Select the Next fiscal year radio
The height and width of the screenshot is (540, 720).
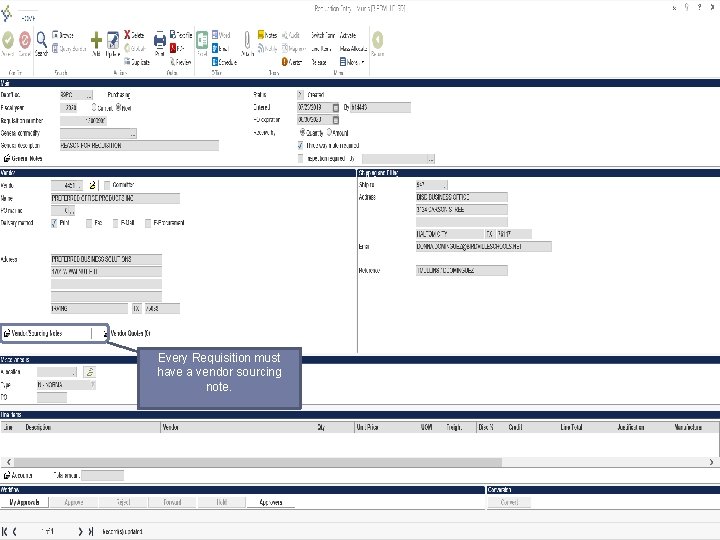pyautogui.click(x=118, y=107)
